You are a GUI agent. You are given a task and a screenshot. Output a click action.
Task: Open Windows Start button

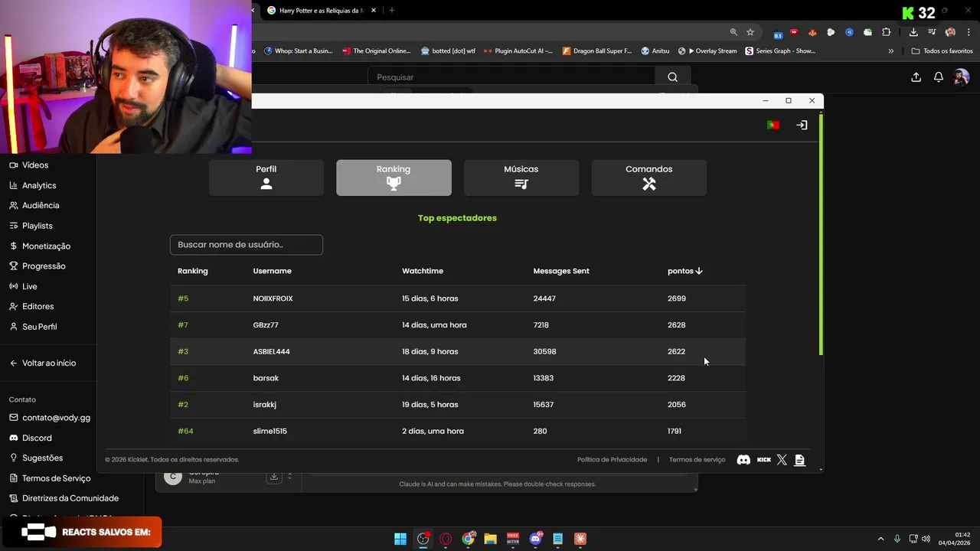point(400,539)
